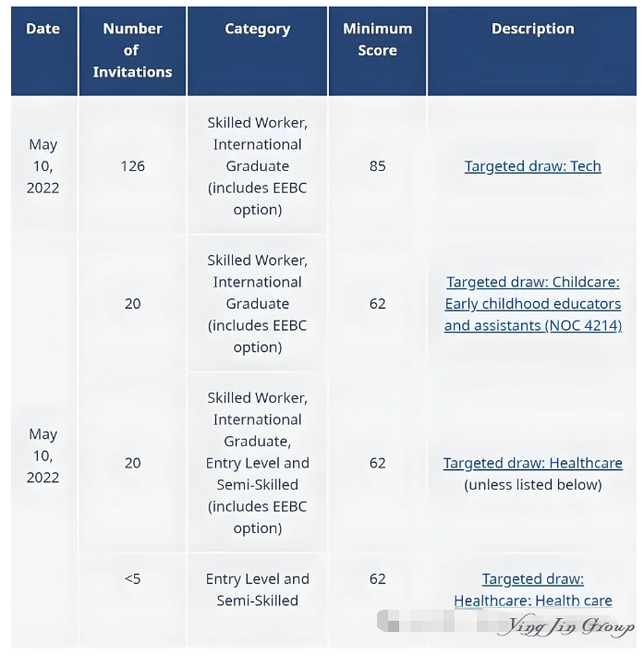Select the minimum score 85 cell
644x655 pixels.
(x=377, y=166)
